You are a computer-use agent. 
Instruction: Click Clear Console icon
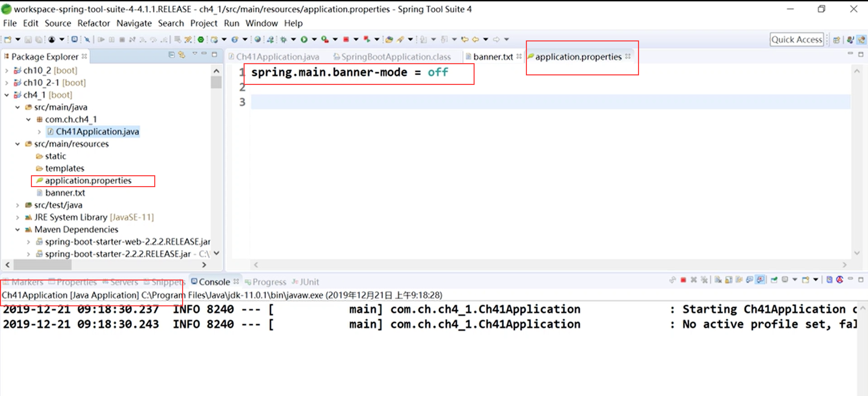pos(718,280)
